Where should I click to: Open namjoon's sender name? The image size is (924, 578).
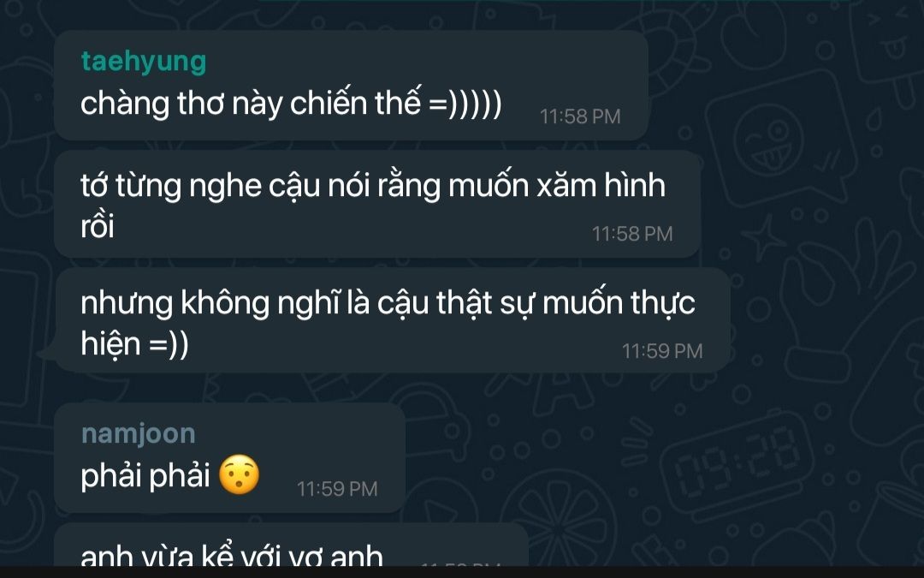point(139,433)
